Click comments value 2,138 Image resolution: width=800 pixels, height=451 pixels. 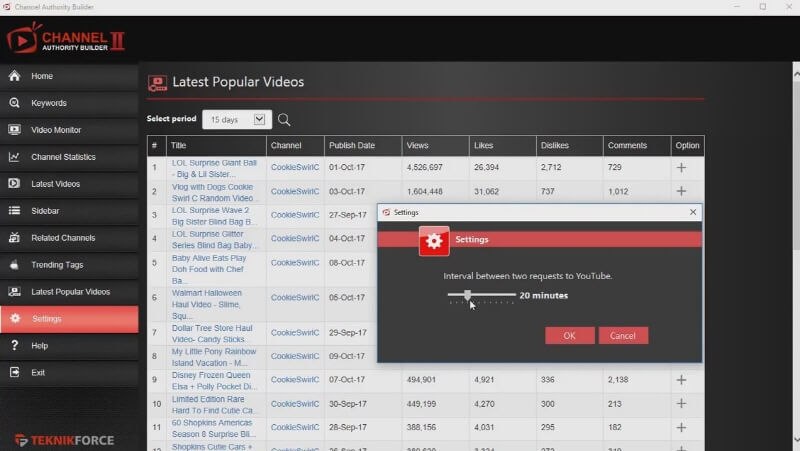[618, 380]
